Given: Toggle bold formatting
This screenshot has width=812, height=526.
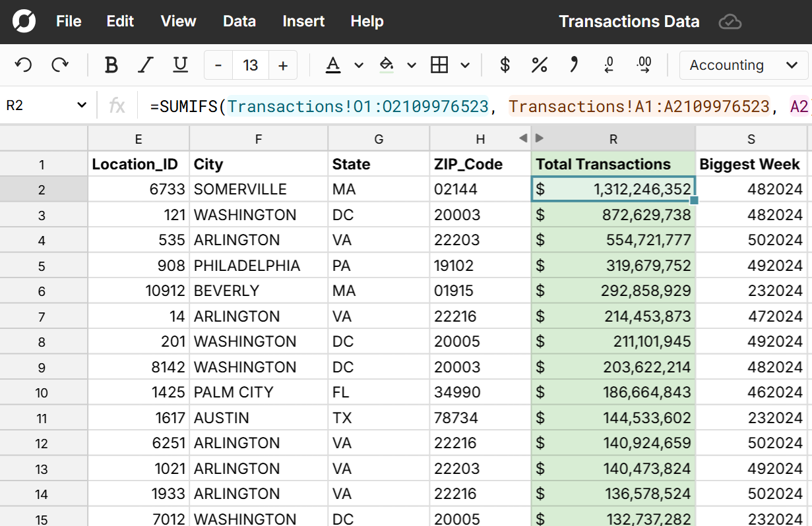Looking at the screenshot, I should (x=111, y=65).
